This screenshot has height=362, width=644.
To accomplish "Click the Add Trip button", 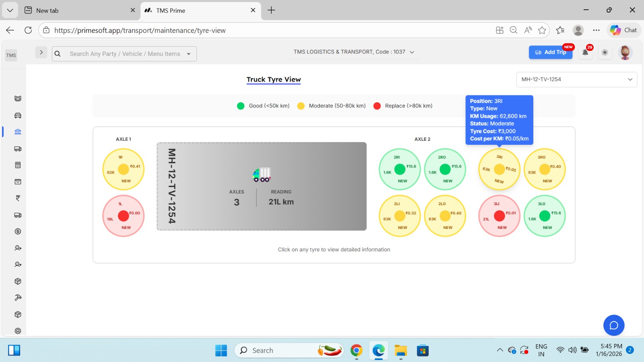I will 550,52.
